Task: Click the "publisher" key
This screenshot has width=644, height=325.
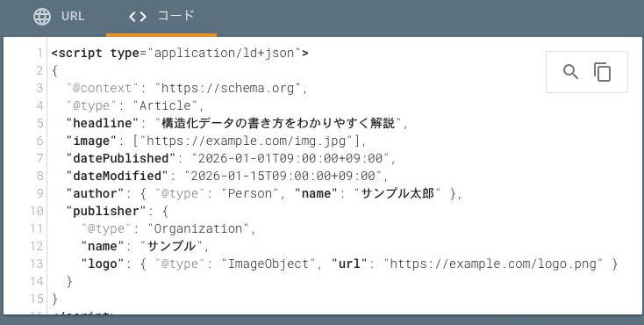Action: tap(106, 211)
